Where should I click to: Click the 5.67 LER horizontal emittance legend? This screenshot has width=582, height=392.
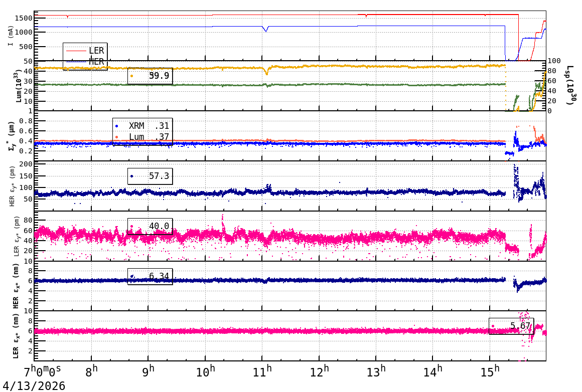[511, 326]
